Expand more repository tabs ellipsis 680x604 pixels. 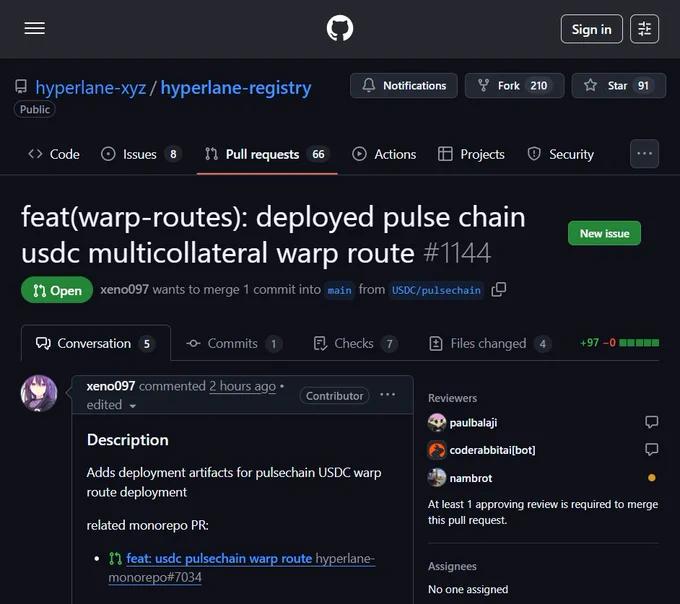644,153
